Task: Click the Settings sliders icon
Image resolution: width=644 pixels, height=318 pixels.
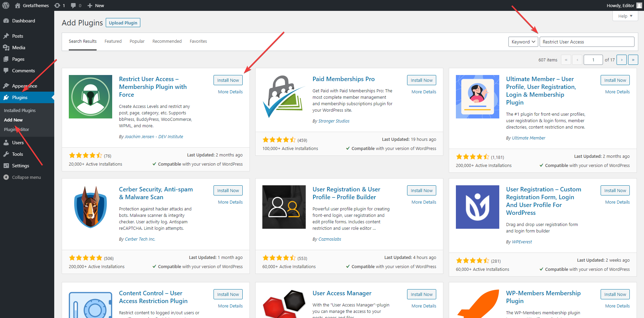Action: pyautogui.click(x=6, y=166)
